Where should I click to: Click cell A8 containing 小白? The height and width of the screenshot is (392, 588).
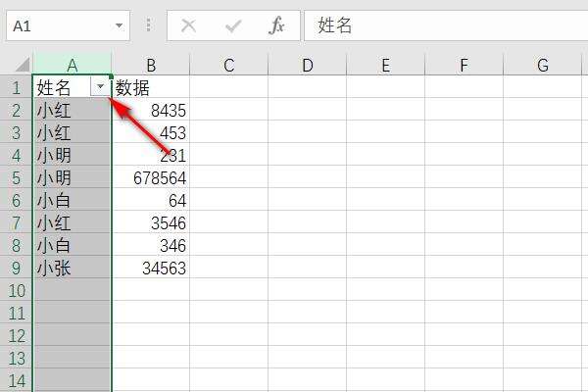(72, 245)
